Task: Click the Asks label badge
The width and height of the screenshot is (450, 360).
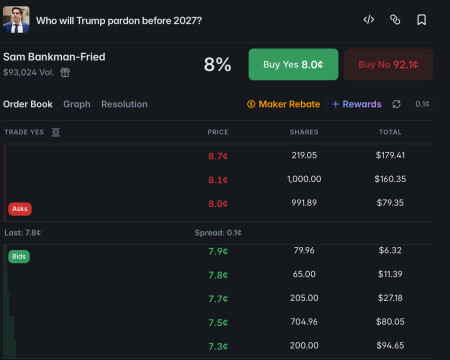Action: (20, 209)
